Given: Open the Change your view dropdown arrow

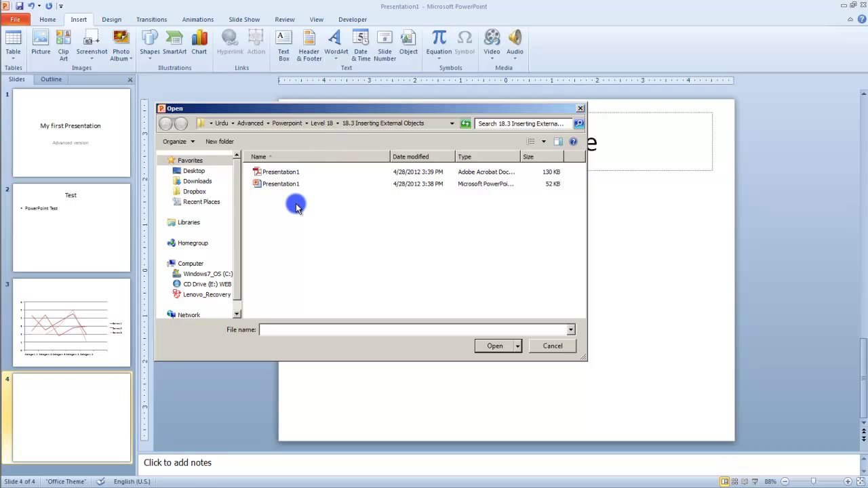Looking at the screenshot, I should (543, 142).
